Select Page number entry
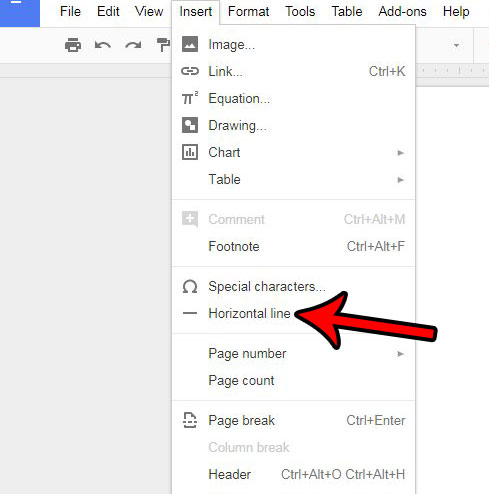 pyautogui.click(x=294, y=354)
